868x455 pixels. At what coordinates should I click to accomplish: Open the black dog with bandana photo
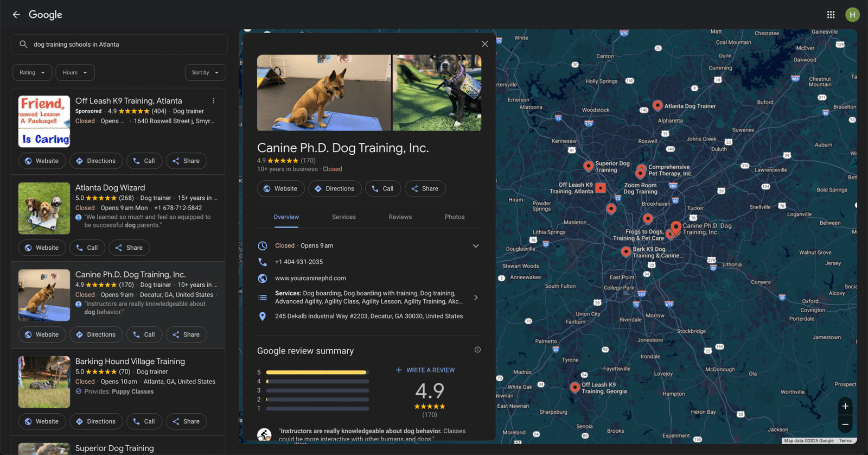tap(437, 92)
